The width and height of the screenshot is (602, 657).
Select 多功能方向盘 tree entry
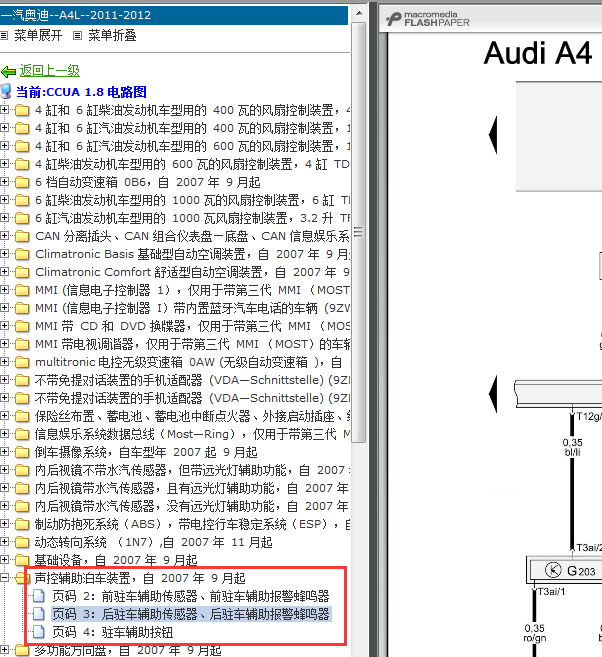tap(128, 651)
